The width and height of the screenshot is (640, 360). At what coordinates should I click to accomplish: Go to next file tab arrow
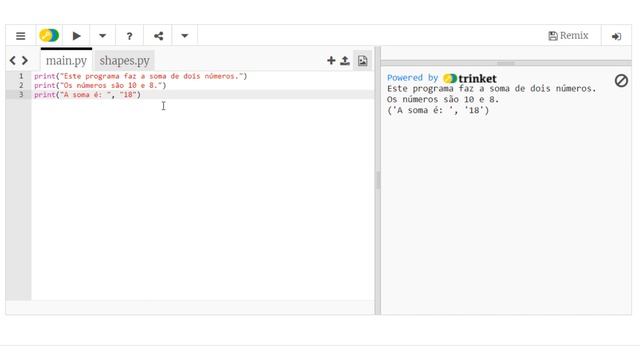[x=25, y=60]
